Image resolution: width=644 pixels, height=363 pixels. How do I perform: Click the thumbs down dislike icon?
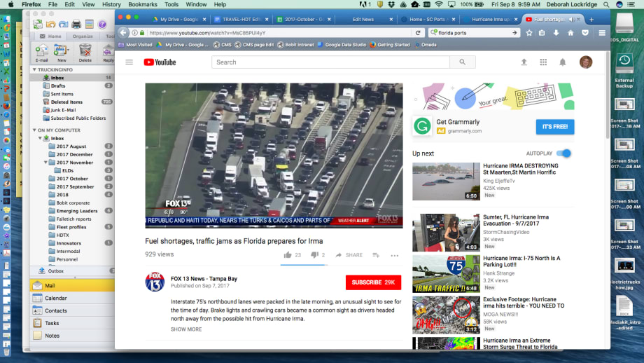(314, 255)
